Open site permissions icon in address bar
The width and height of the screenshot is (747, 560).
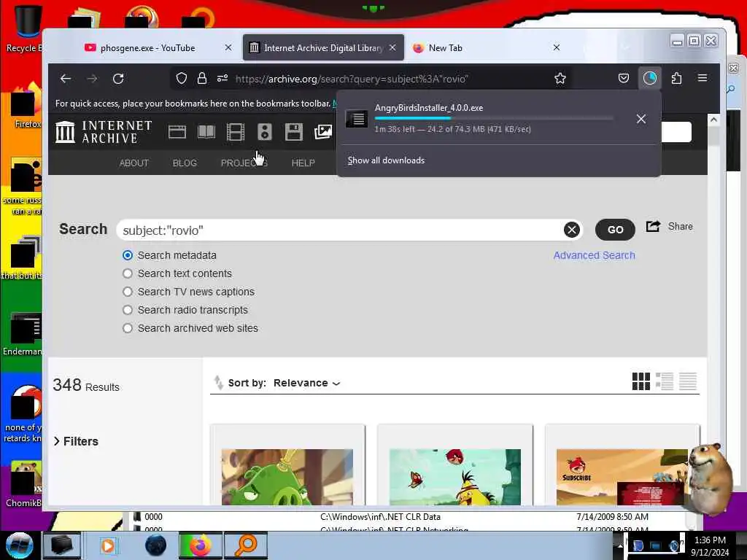click(222, 78)
